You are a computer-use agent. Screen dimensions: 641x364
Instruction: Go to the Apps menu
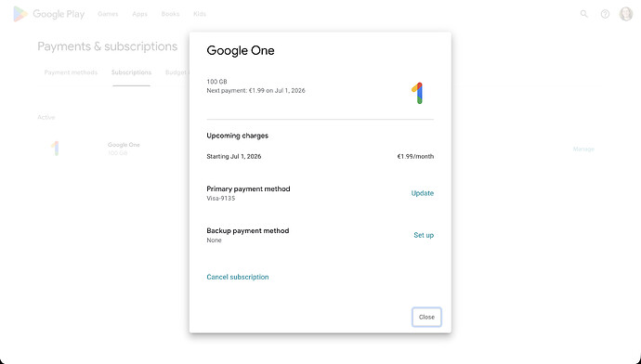tap(139, 14)
